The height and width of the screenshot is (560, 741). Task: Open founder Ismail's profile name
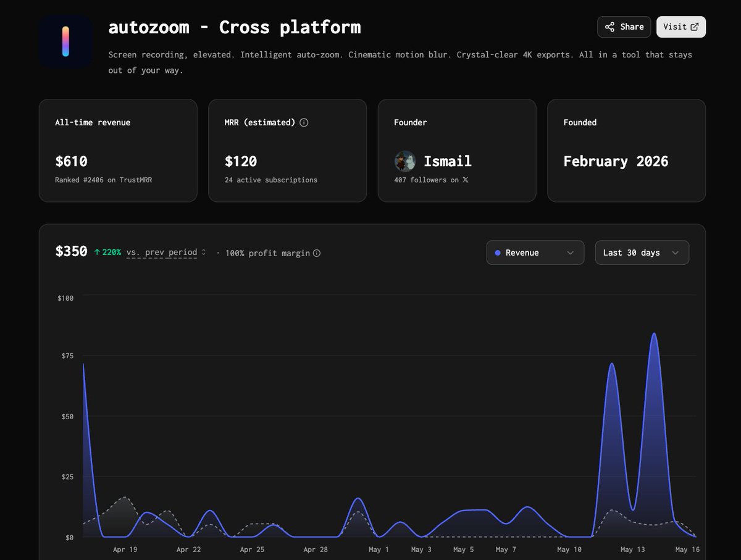pos(448,161)
